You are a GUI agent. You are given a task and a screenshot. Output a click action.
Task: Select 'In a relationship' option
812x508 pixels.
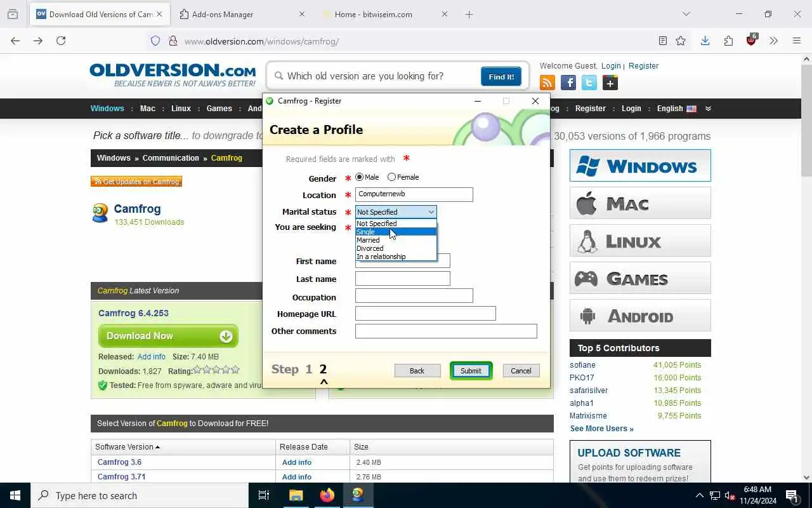(396, 257)
